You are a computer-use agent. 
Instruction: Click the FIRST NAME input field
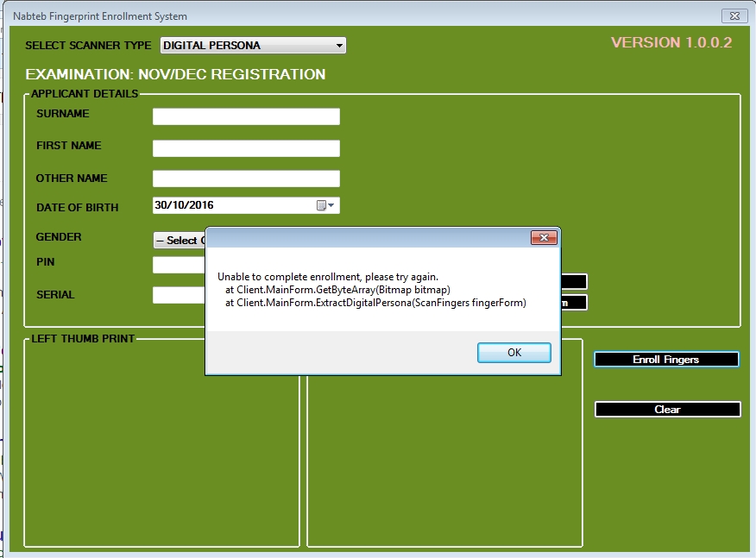[x=246, y=147]
